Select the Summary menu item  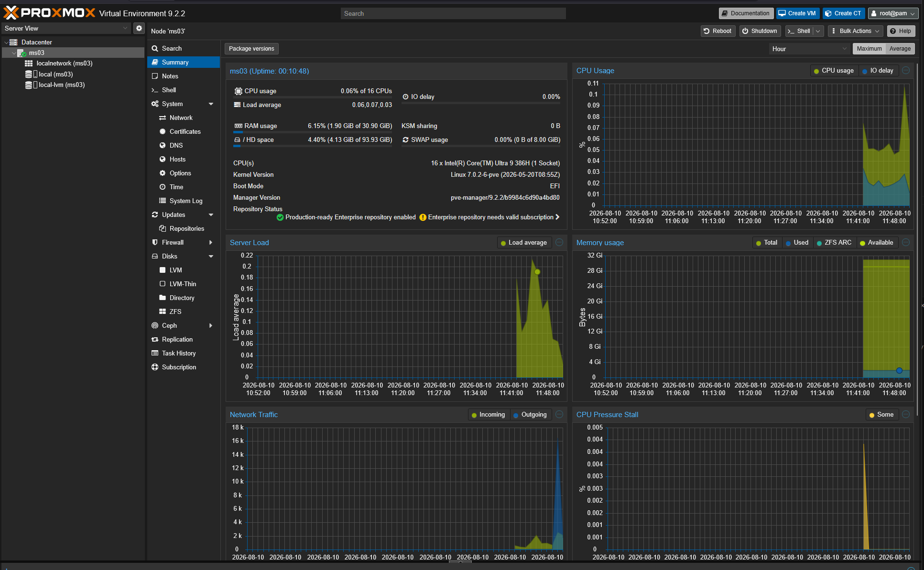(x=184, y=62)
